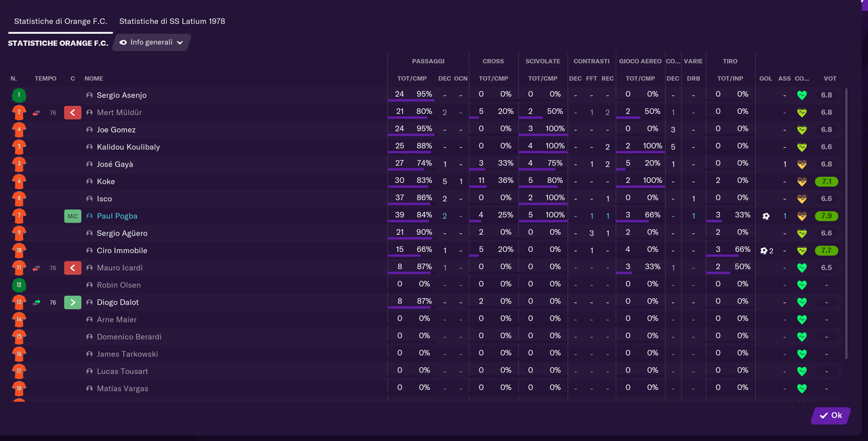Click the profile icon beside Kalidou Koulibaly

click(x=90, y=147)
